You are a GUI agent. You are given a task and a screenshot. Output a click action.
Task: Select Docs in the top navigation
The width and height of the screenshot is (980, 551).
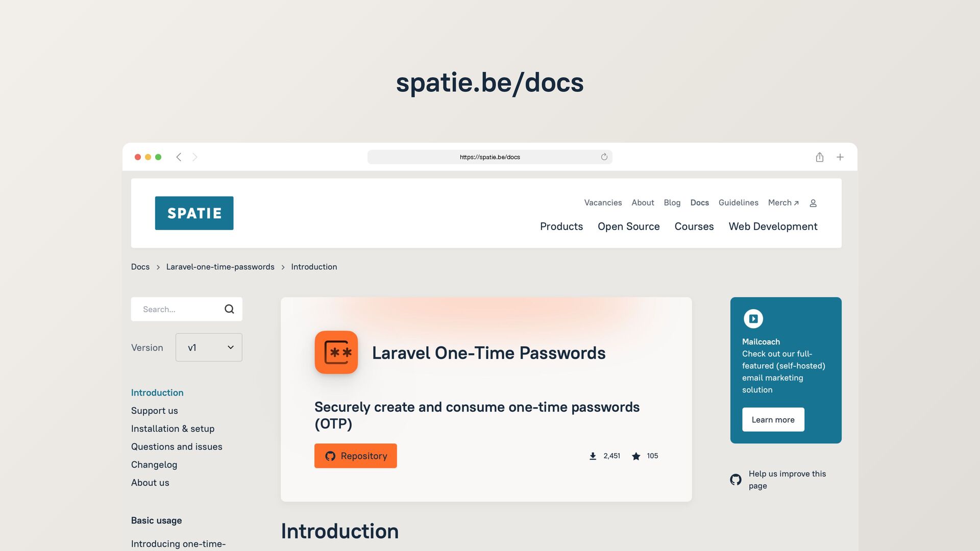pos(699,203)
